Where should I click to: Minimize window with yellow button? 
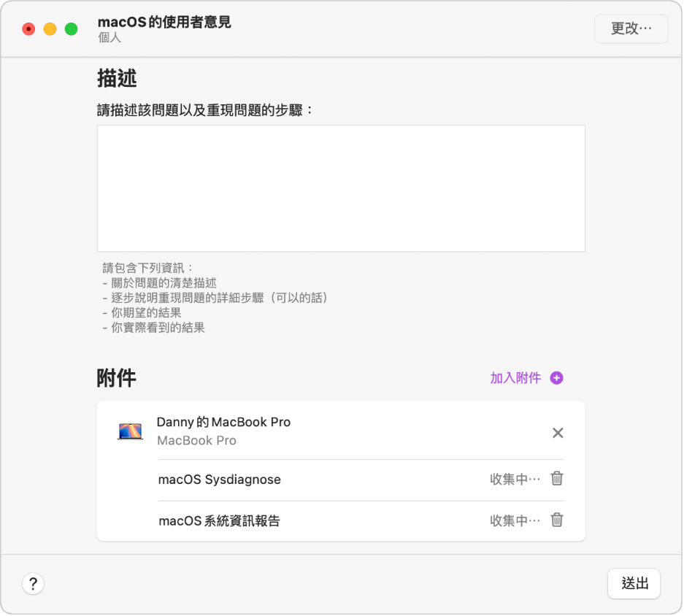(x=50, y=29)
